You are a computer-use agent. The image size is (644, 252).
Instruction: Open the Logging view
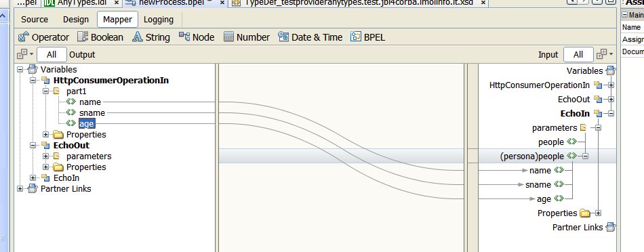click(x=159, y=19)
